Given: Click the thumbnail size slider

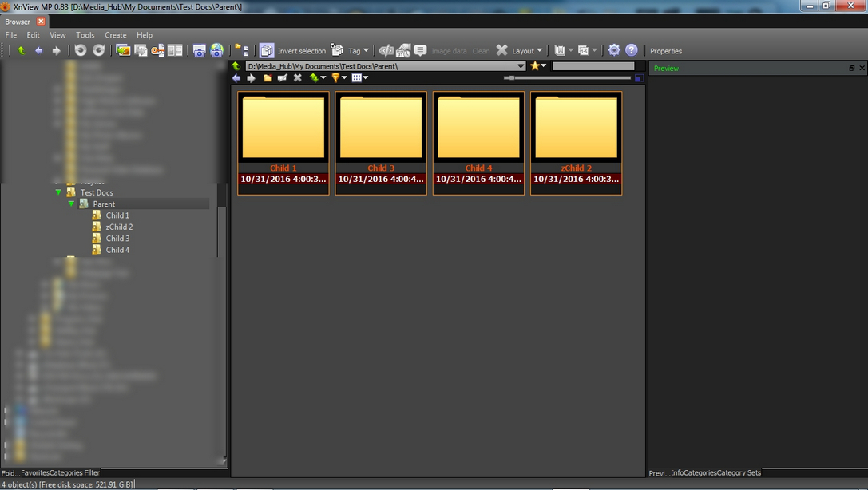Looking at the screenshot, I should [567, 78].
